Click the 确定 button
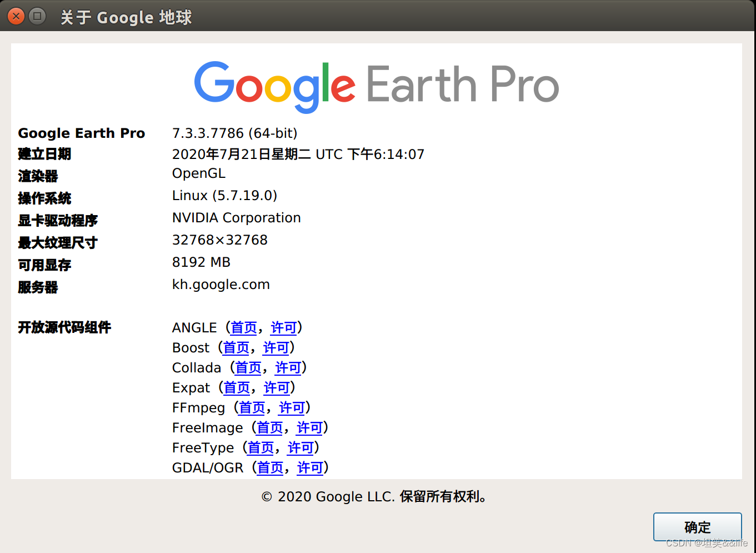 698,527
